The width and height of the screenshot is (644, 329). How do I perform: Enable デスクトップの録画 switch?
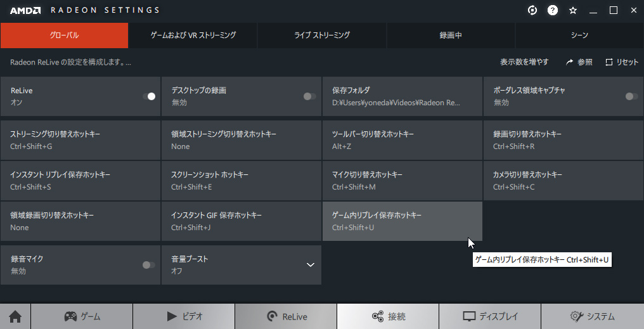pos(310,96)
